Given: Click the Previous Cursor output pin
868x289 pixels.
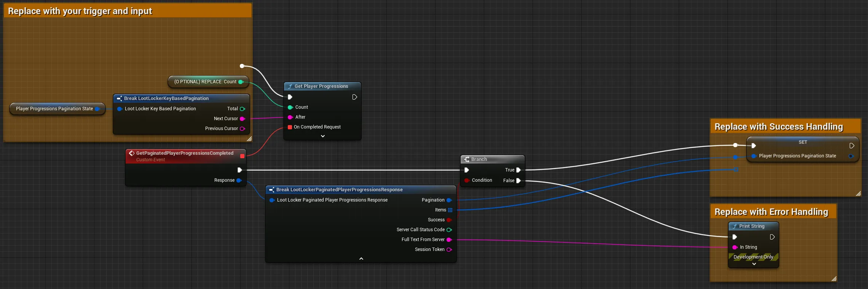Looking at the screenshot, I should pos(242,129).
